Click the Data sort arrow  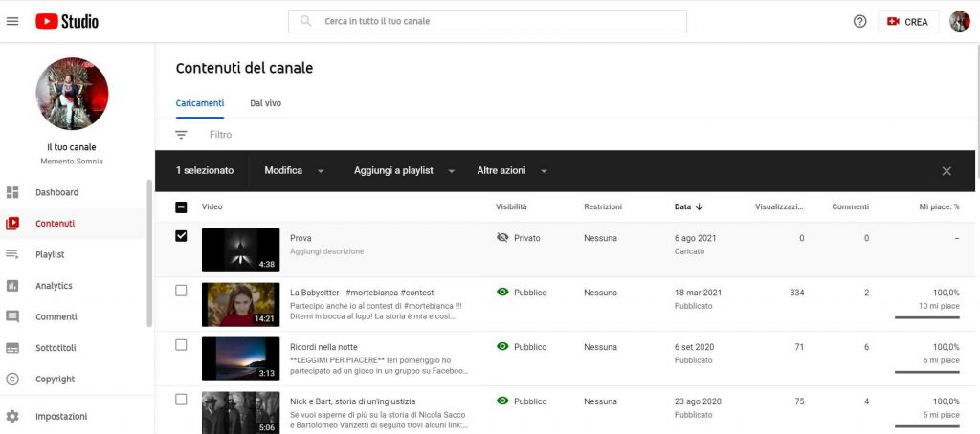pyautogui.click(x=699, y=206)
